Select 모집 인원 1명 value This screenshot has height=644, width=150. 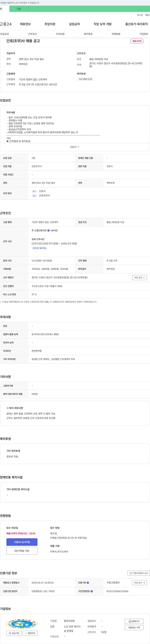(x=33, y=158)
